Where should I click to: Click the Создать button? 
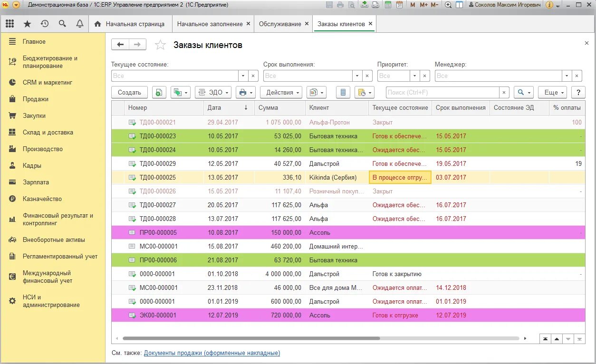129,92
